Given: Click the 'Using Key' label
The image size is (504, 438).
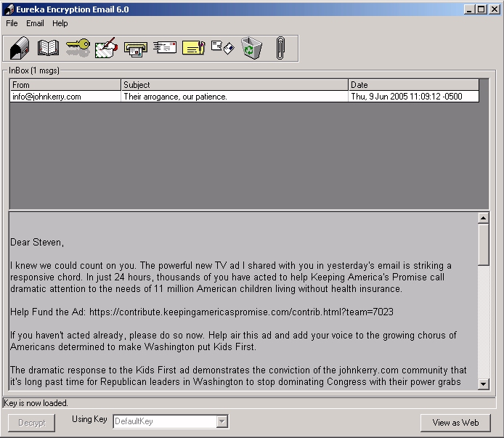Looking at the screenshot, I should (x=89, y=419).
